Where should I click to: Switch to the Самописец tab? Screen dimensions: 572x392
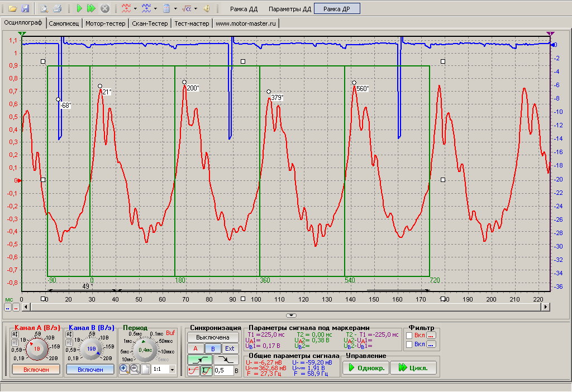click(x=64, y=23)
